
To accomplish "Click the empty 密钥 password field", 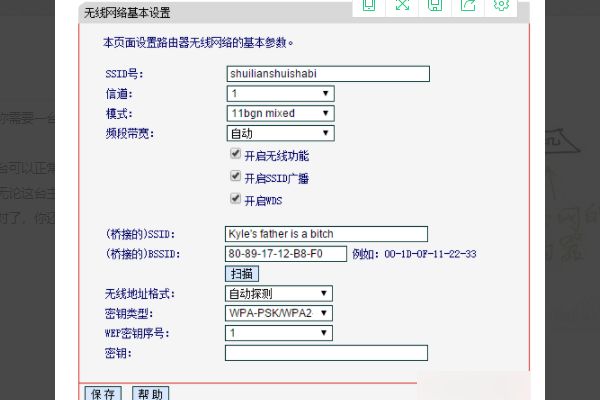I will pos(326,353).
